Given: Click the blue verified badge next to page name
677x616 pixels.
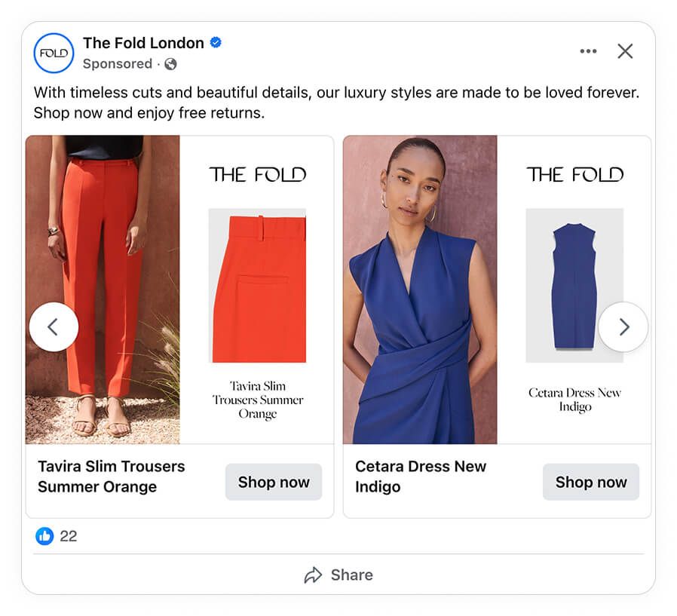Looking at the screenshot, I should 215,43.
